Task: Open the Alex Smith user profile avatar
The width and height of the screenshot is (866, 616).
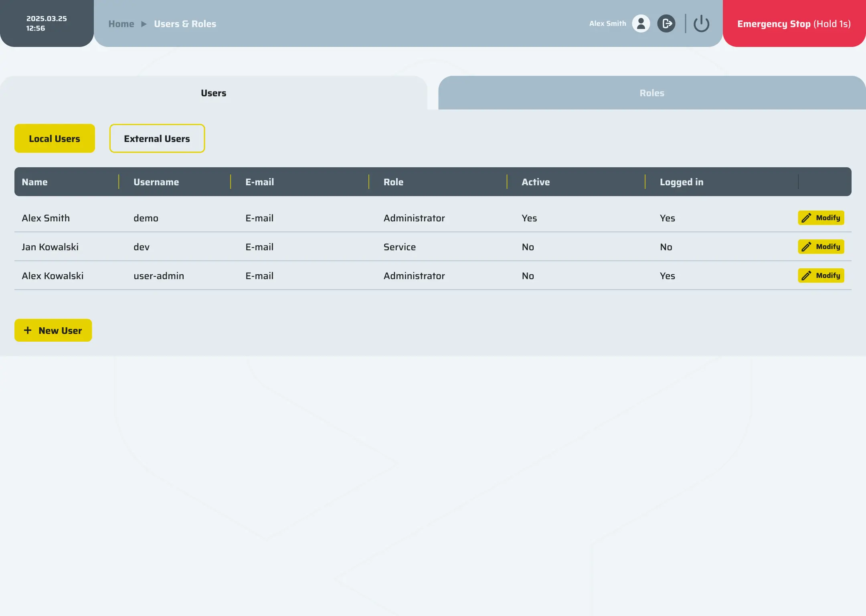Action: (x=640, y=23)
